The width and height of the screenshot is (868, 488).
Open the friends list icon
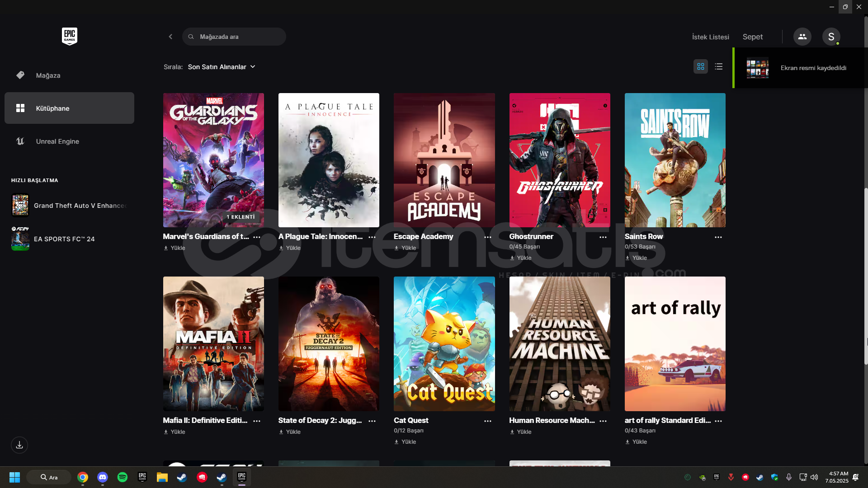point(802,37)
